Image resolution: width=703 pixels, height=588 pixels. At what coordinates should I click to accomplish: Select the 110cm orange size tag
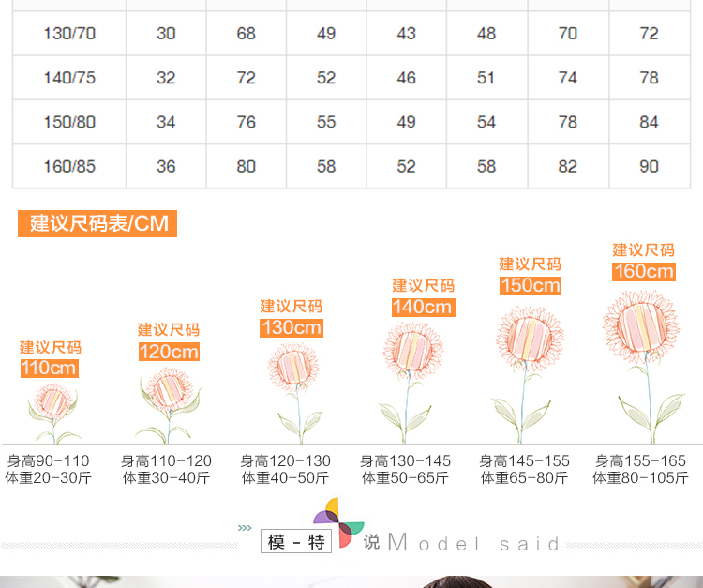(50, 369)
